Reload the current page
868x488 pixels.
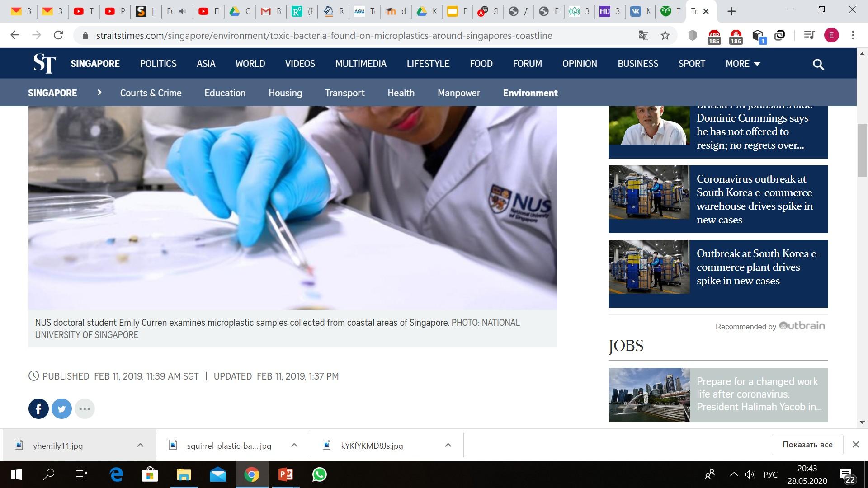58,35
